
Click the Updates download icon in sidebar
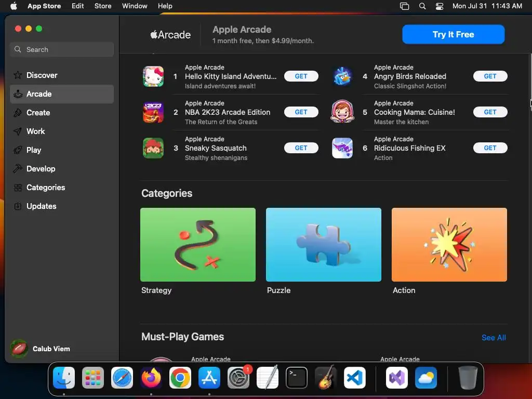click(x=18, y=206)
